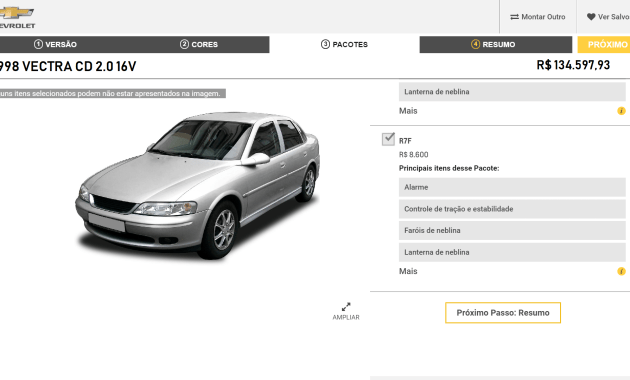The image size is (630, 380).
Task: Expand Mais under the R7F package
Action: coord(408,271)
